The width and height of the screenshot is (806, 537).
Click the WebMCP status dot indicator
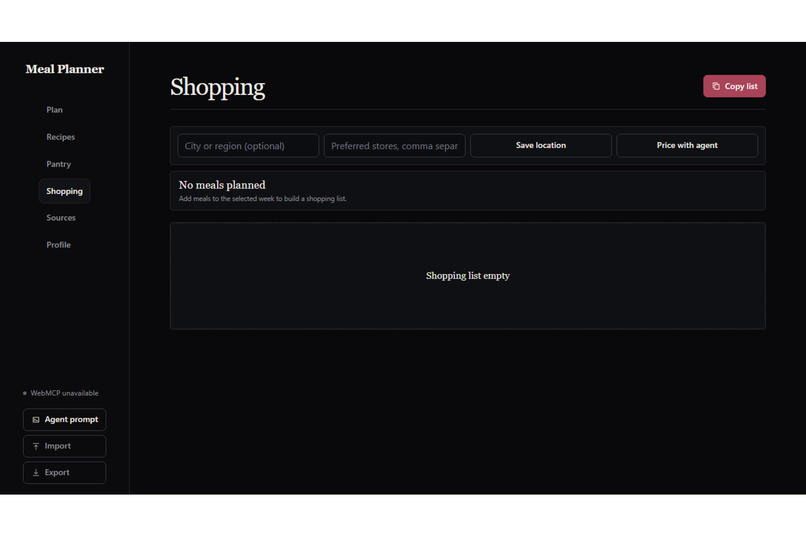click(25, 393)
